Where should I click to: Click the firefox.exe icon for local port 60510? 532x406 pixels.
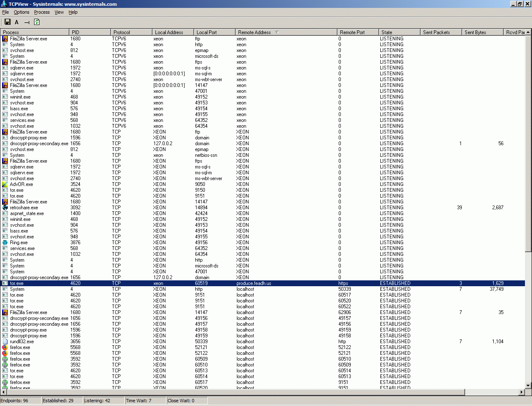[5, 365]
